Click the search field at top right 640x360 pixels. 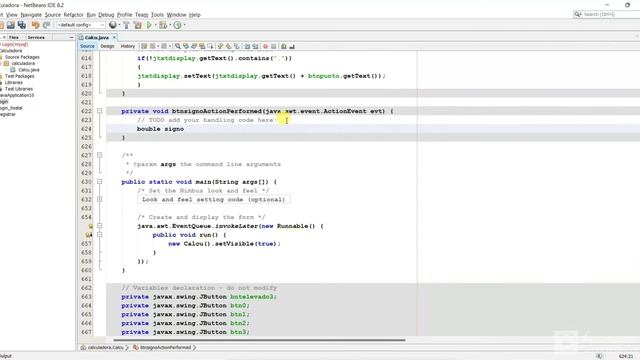608,14
